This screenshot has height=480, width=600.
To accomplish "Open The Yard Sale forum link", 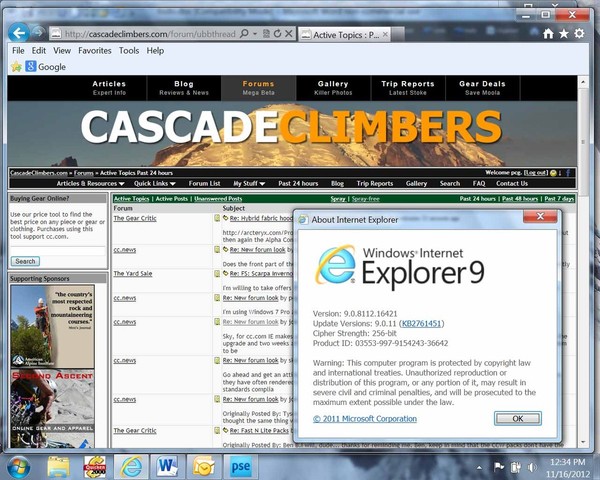I will (x=133, y=273).
